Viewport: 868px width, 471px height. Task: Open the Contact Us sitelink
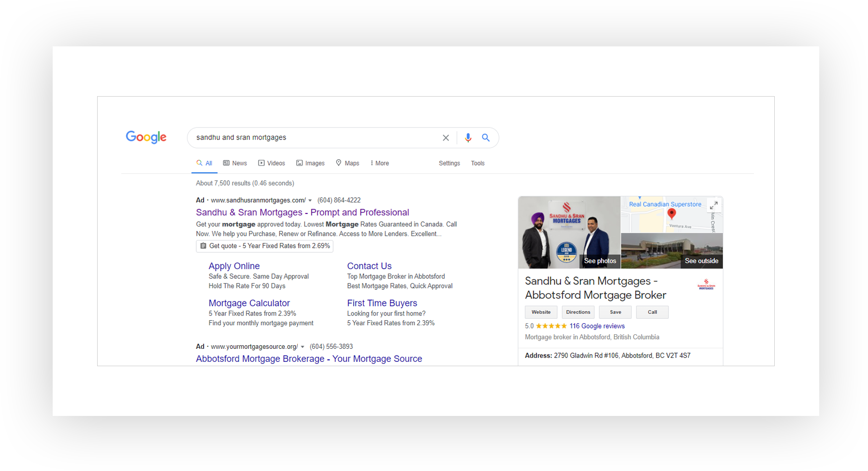[369, 266]
